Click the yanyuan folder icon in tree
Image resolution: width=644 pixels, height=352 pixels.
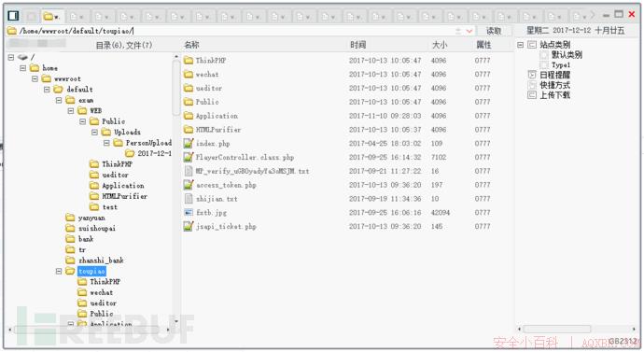(70, 218)
